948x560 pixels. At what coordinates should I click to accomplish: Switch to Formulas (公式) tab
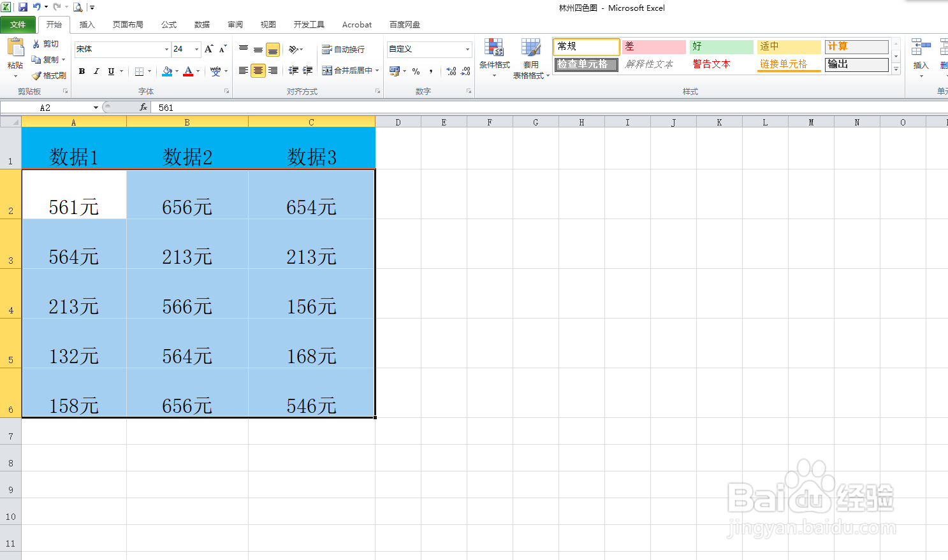pyautogui.click(x=169, y=25)
